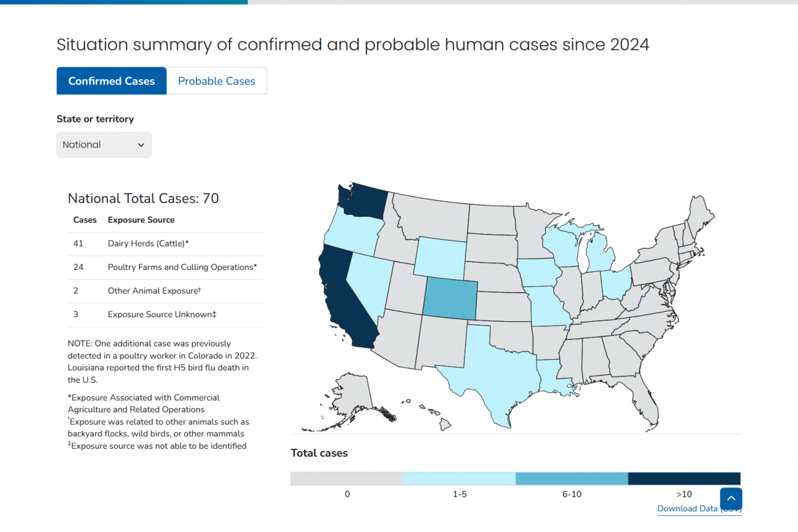Screen dimensions: 798x532
Task: Open the State or territory dropdown
Action: [104, 145]
